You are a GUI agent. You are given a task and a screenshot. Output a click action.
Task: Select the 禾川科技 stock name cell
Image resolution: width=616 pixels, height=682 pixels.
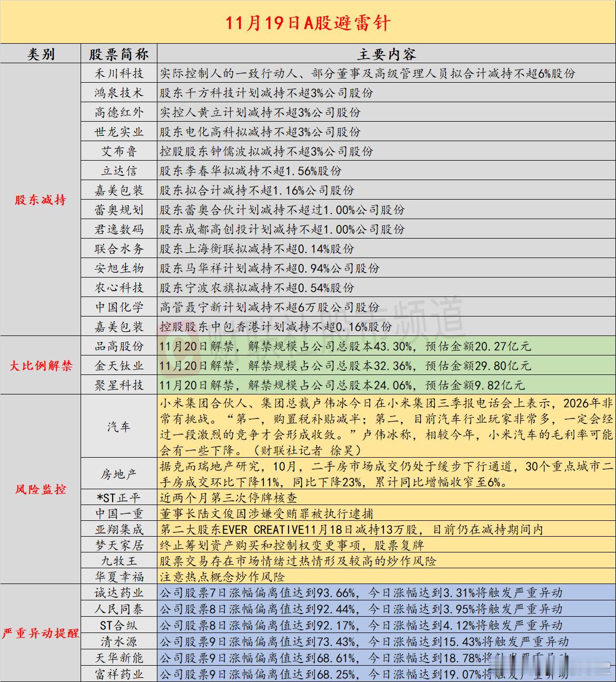click(x=119, y=73)
